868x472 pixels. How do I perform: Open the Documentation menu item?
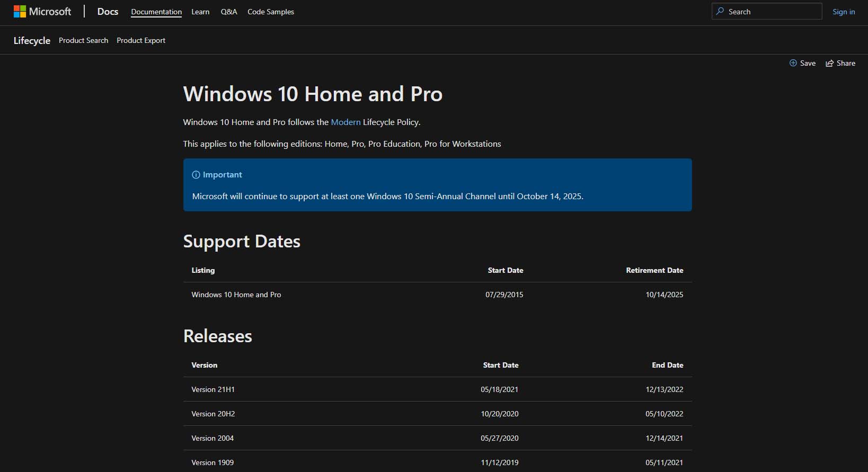(x=156, y=12)
